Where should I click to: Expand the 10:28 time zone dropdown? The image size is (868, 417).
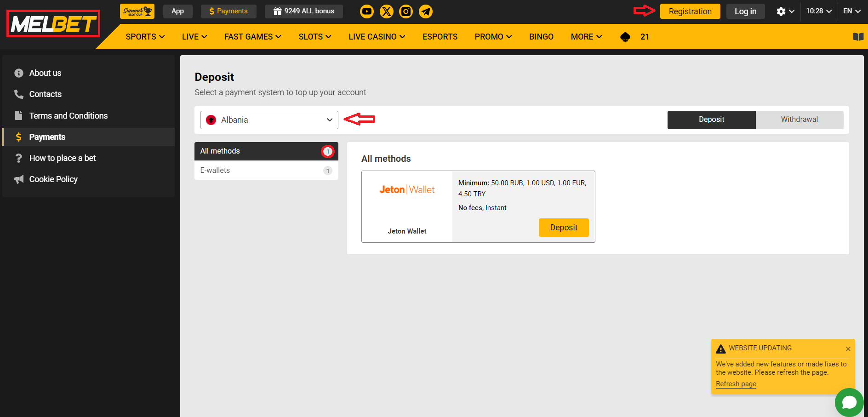point(818,11)
